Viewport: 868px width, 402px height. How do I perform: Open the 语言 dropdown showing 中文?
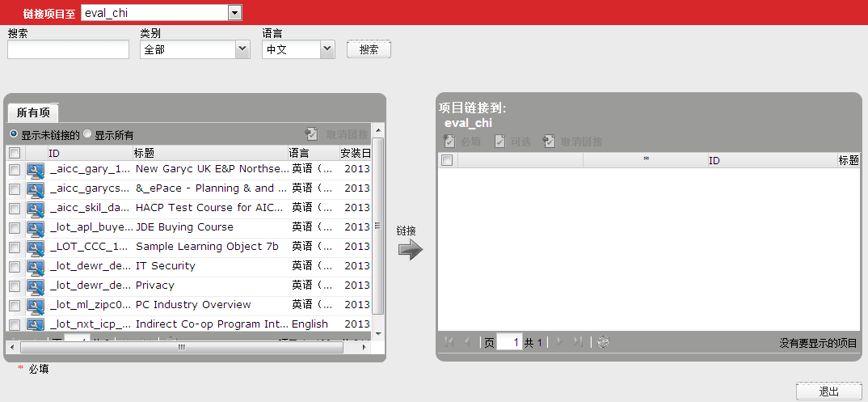327,49
